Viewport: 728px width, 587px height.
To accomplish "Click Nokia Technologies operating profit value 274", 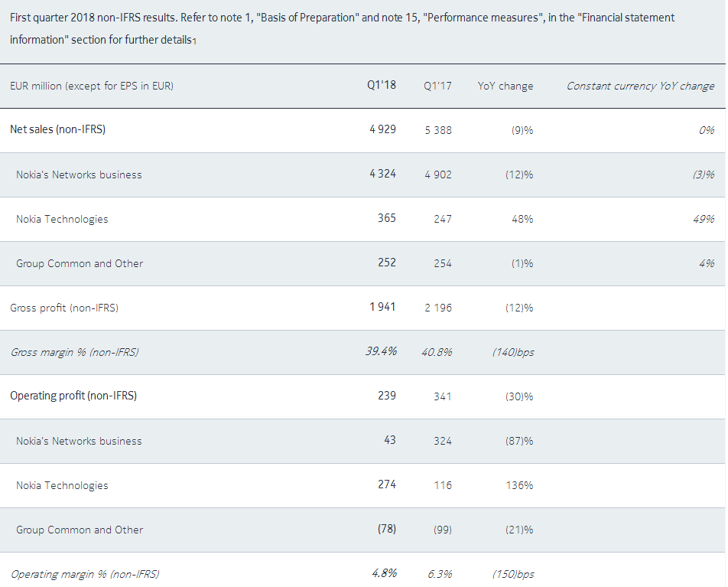I will click(387, 484).
